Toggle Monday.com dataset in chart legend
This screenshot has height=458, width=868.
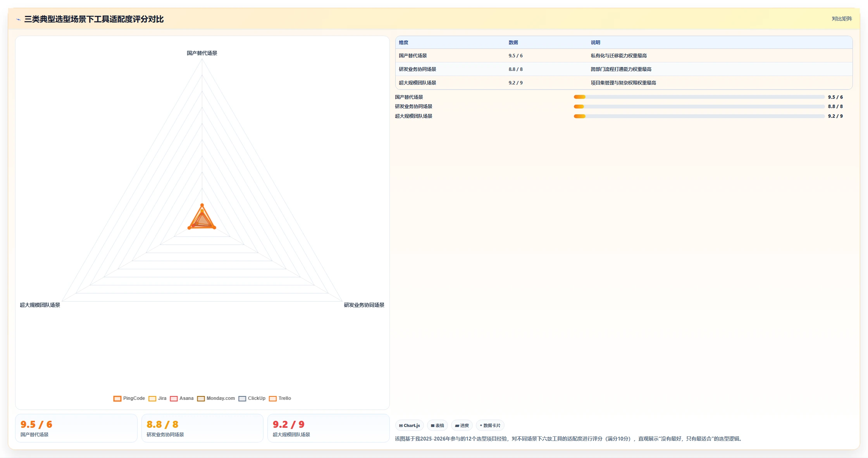[216, 398]
